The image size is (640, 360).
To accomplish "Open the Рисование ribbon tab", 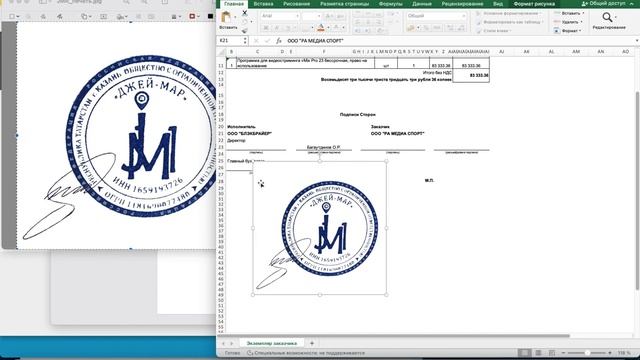I will [296, 4].
